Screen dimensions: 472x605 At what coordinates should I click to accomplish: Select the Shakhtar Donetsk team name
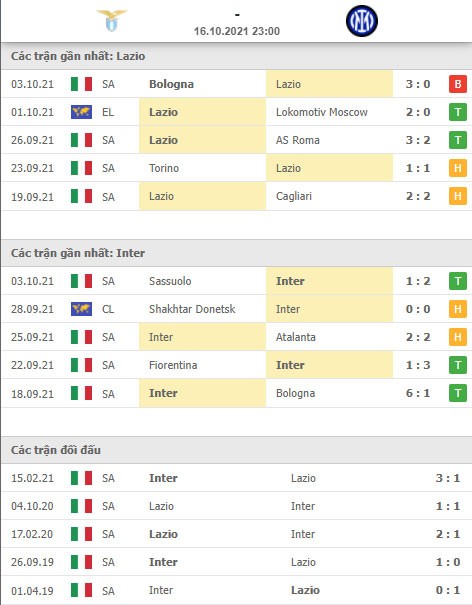[x=192, y=309]
